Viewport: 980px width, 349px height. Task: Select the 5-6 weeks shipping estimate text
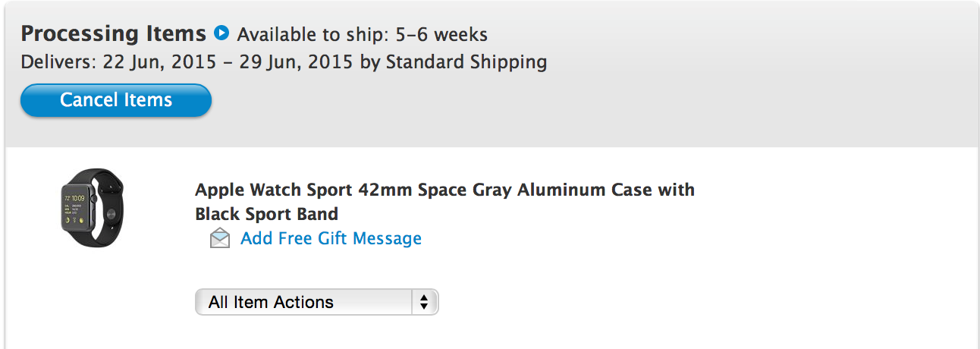[442, 35]
